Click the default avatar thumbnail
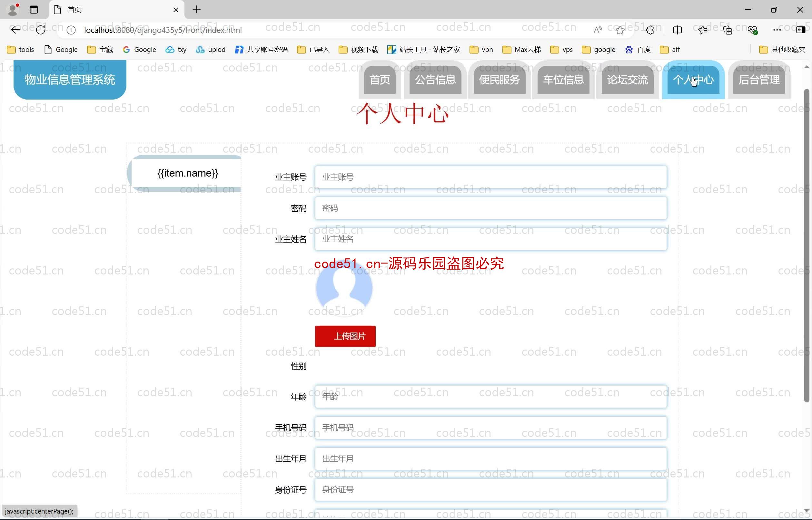 344,288
